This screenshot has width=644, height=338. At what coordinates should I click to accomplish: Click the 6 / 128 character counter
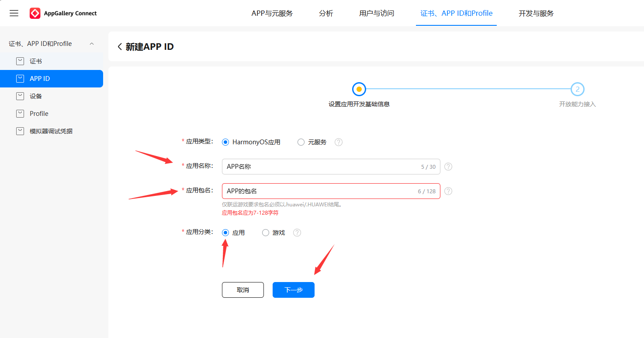point(427,192)
